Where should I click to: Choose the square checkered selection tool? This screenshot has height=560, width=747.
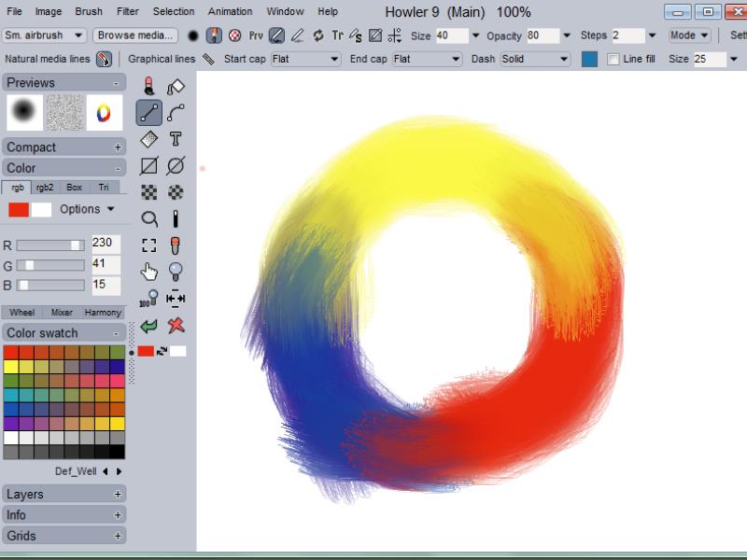[x=149, y=192]
